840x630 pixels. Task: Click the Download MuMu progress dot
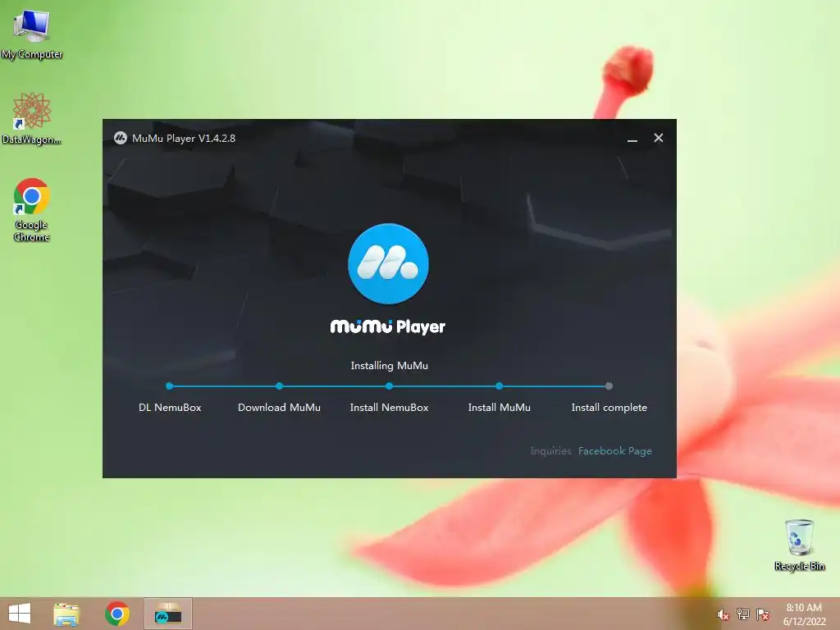(279, 386)
